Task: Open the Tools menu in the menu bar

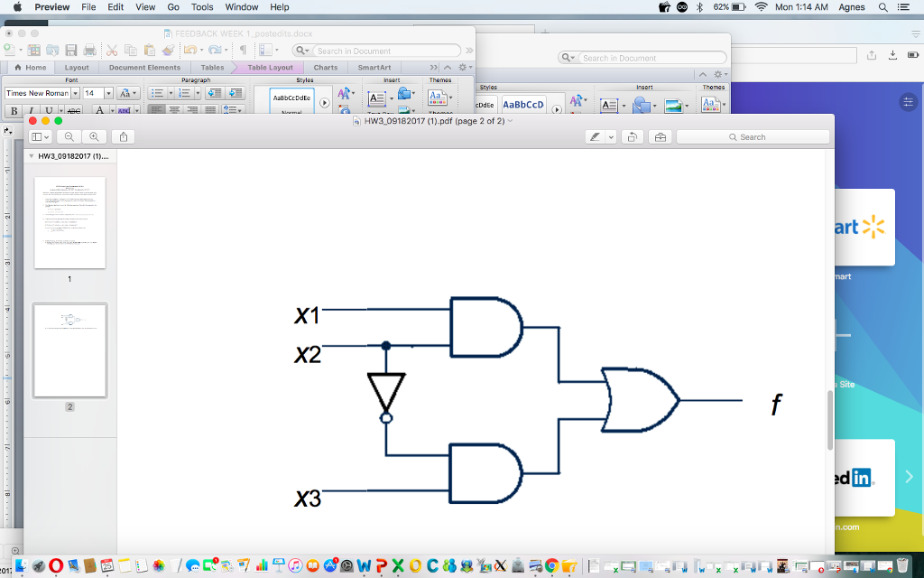Action: pyautogui.click(x=201, y=6)
